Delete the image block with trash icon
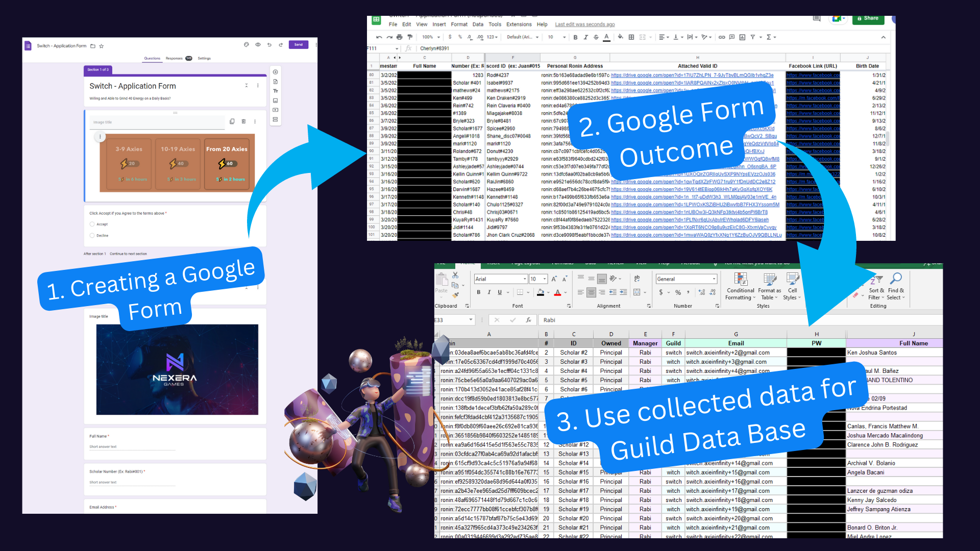The height and width of the screenshot is (551, 980). coord(243,121)
